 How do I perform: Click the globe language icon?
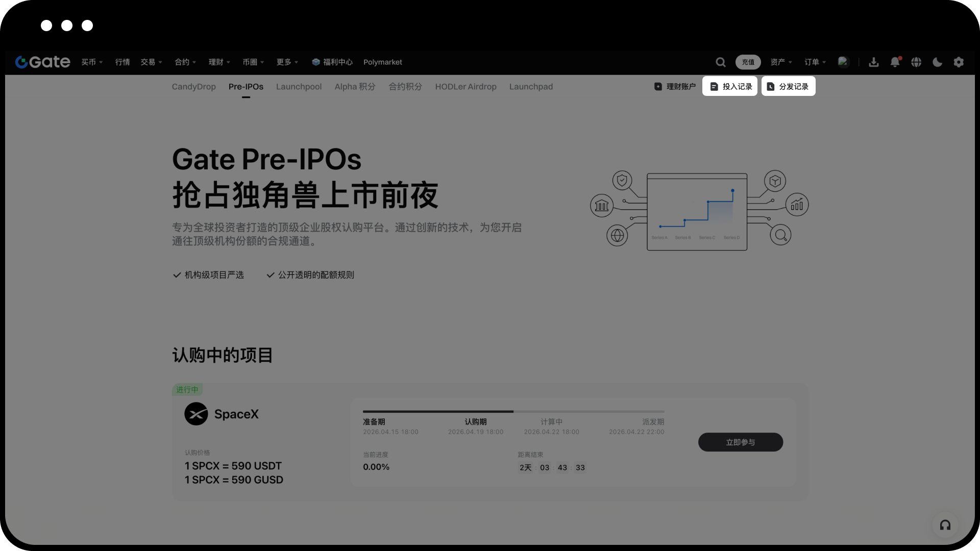(x=916, y=62)
